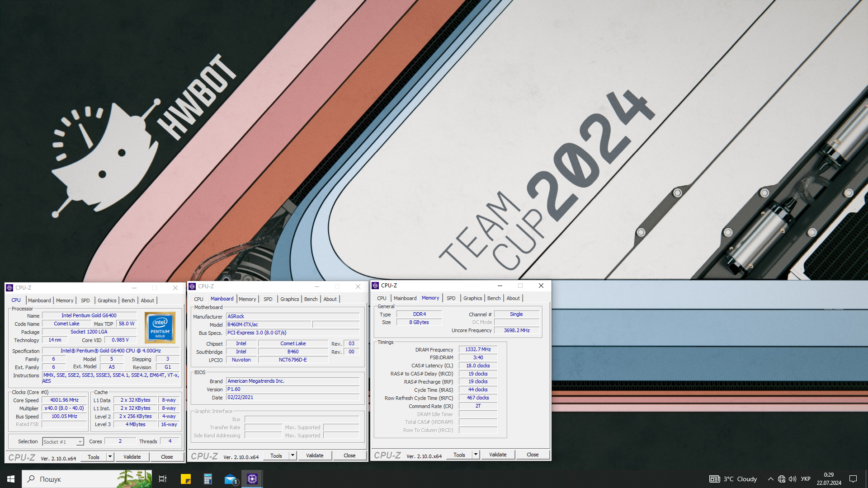Open the Memory tab in the CPU window
Screen dimensions: 868x488
tap(65, 300)
